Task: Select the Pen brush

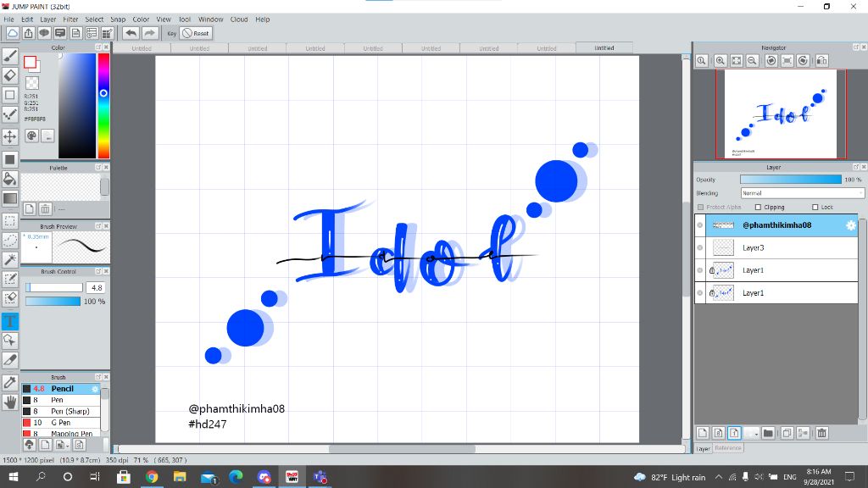Action: point(60,400)
